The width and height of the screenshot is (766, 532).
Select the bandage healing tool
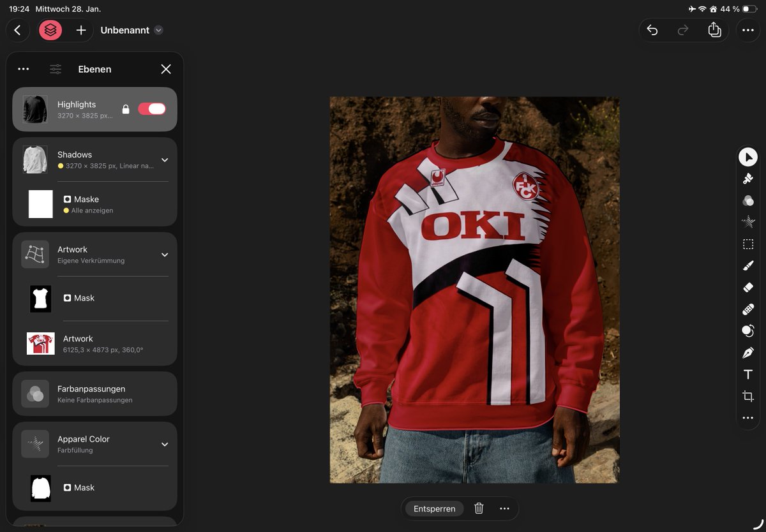coord(747,309)
